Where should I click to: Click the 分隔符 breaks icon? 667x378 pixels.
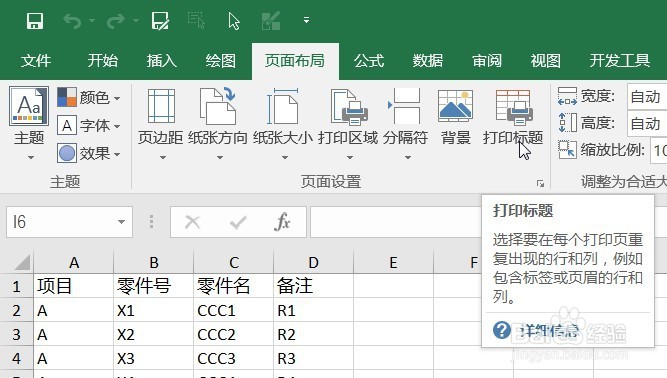click(x=405, y=106)
